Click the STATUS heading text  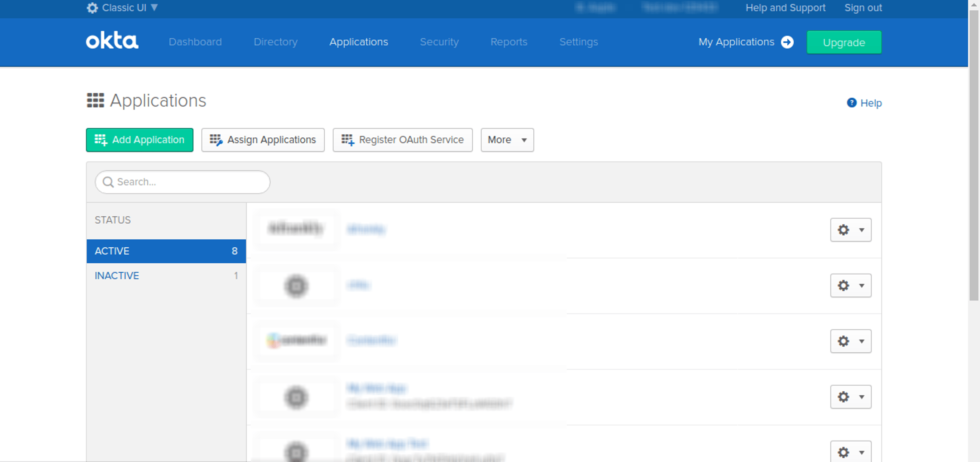[x=113, y=220]
